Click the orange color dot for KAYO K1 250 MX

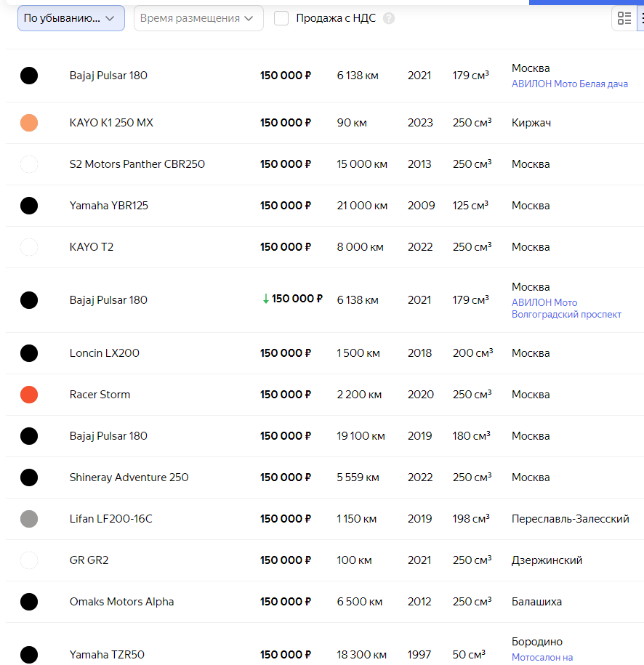point(29,123)
